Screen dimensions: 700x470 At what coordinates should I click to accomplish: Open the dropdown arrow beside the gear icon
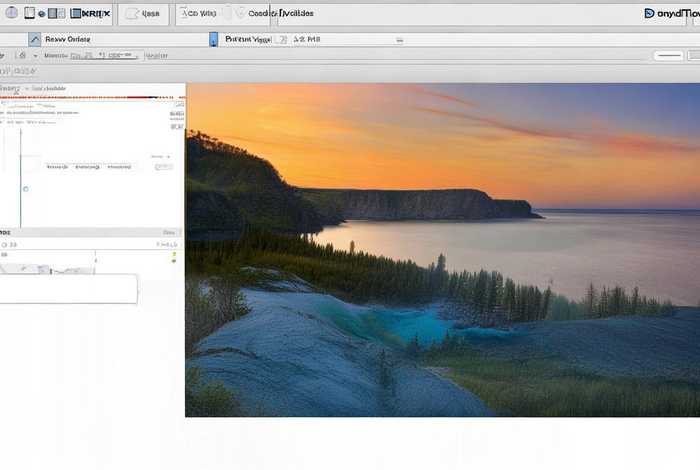(35, 56)
